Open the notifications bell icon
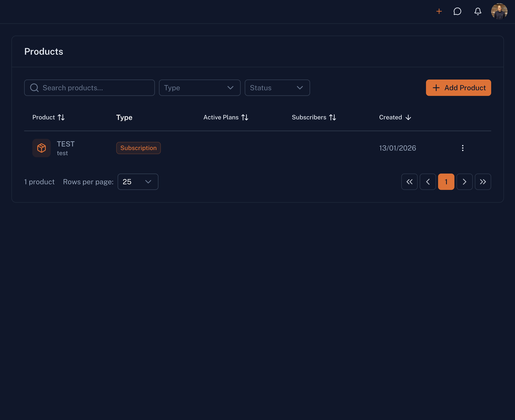 [x=478, y=11]
